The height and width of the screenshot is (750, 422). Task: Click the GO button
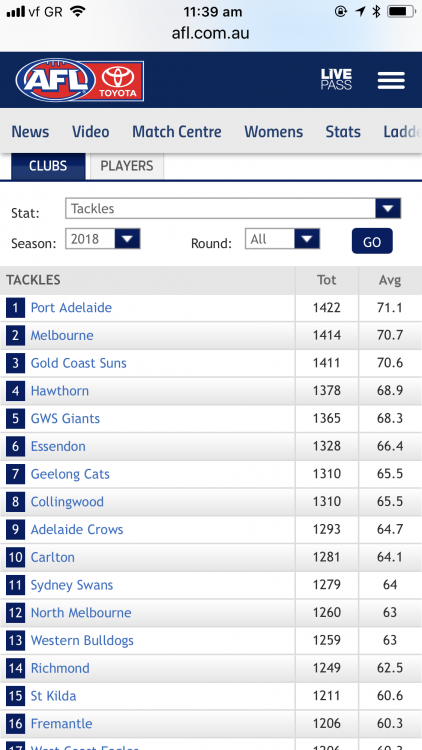point(372,241)
